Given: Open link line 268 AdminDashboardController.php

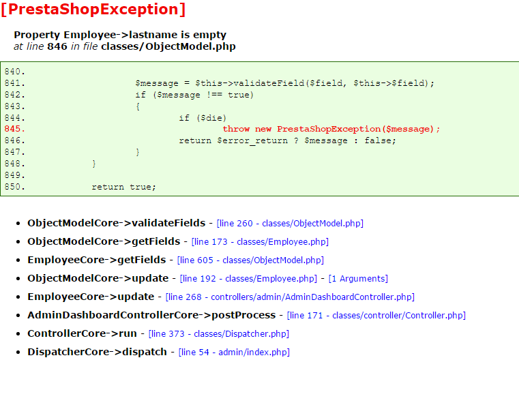Looking at the screenshot, I should [x=290, y=297].
